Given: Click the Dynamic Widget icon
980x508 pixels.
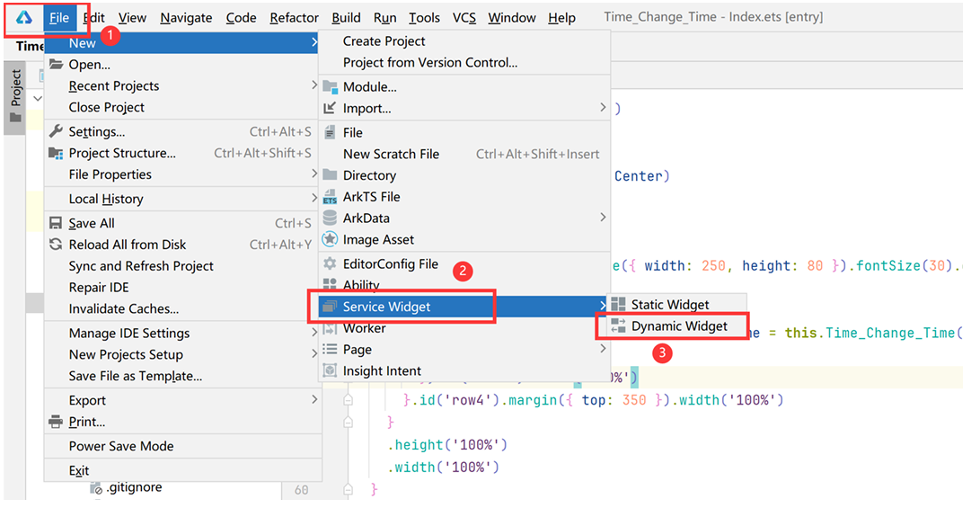Looking at the screenshot, I should [618, 326].
